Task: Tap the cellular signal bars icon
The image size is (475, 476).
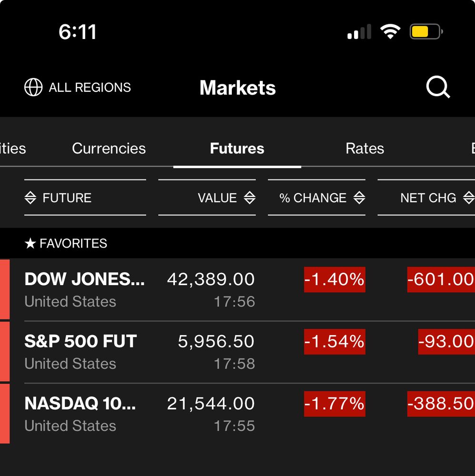Action: pyautogui.click(x=359, y=32)
